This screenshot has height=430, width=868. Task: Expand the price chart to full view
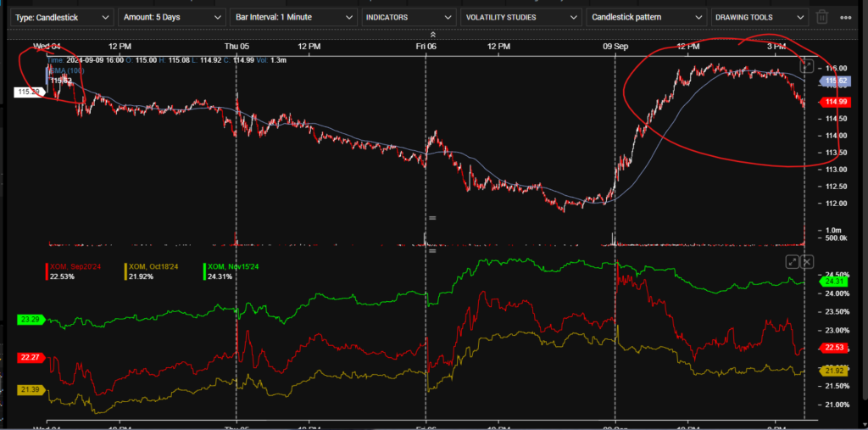pyautogui.click(x=807, y=66)
